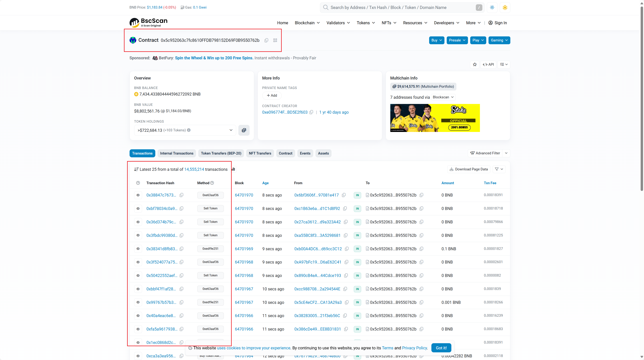Screen dimensions: 644x360
Task: Preview transaction 0xbf78034c0a9 eye icon
Action: pyautogui.click(x=138, y=208)
